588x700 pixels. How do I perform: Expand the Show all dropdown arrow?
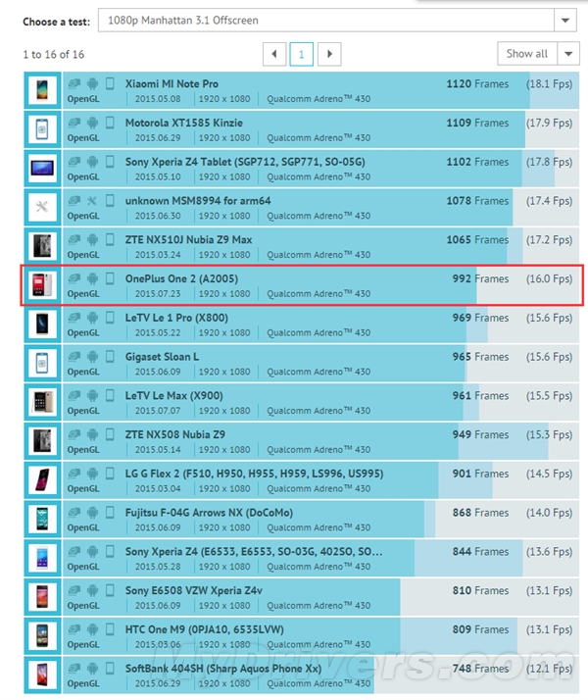[568, 54]
